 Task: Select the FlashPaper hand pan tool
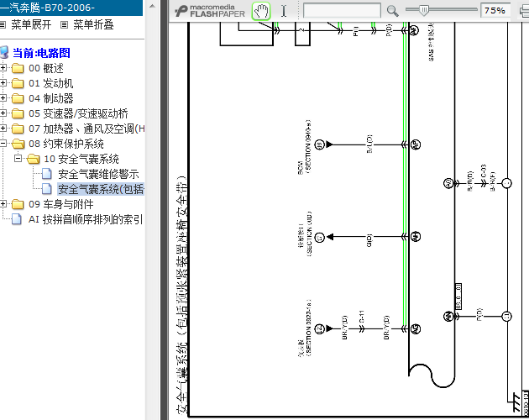point(261,11)
